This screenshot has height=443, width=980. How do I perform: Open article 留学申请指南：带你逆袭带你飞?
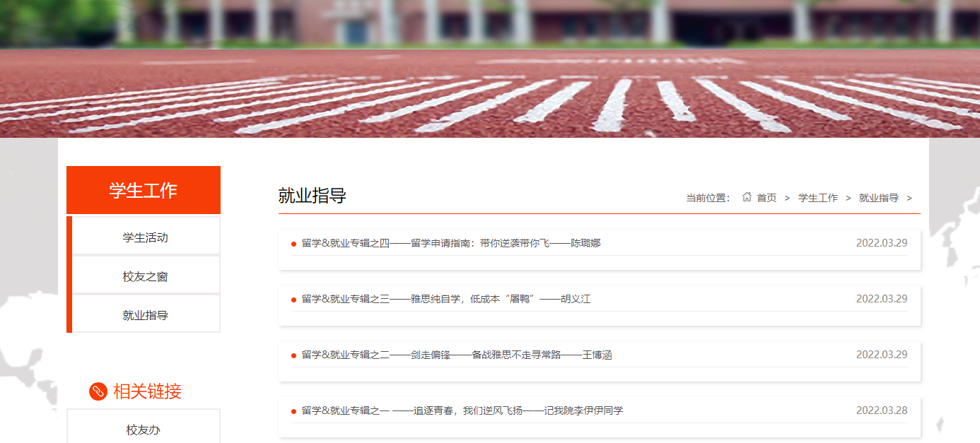coord(451,243)
